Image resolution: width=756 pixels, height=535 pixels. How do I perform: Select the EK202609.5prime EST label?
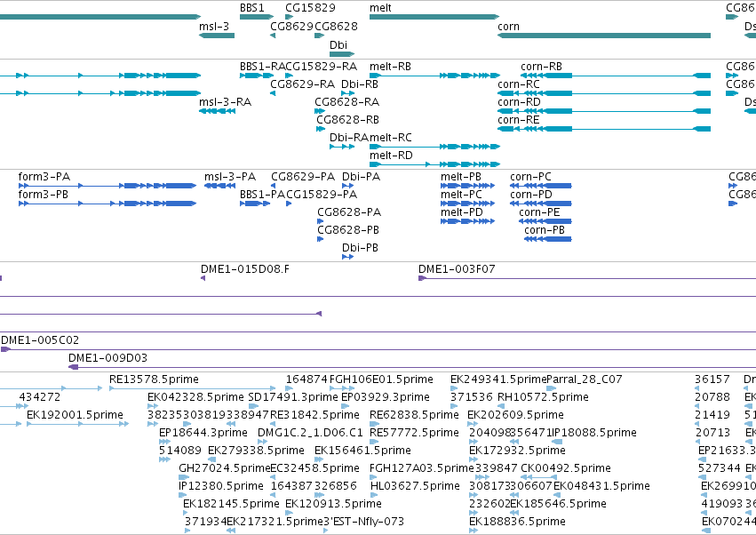point(515,415)
